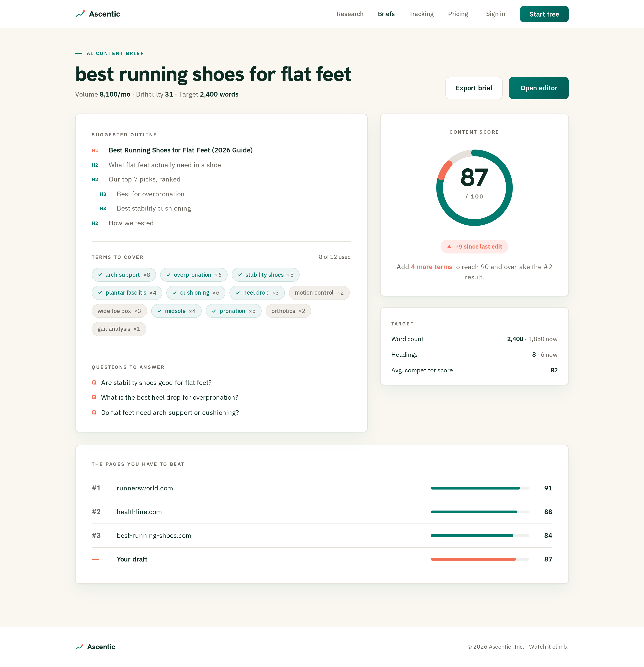Toggle the 'wide toe box' term chip
This screenshot has width=644, height=667.
[119, 311]
